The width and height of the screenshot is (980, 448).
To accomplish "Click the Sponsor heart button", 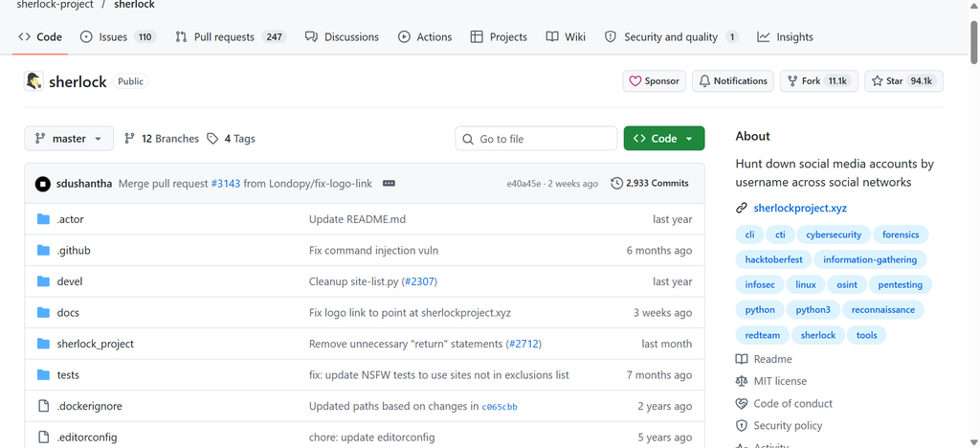I will (x=655, y=81).
